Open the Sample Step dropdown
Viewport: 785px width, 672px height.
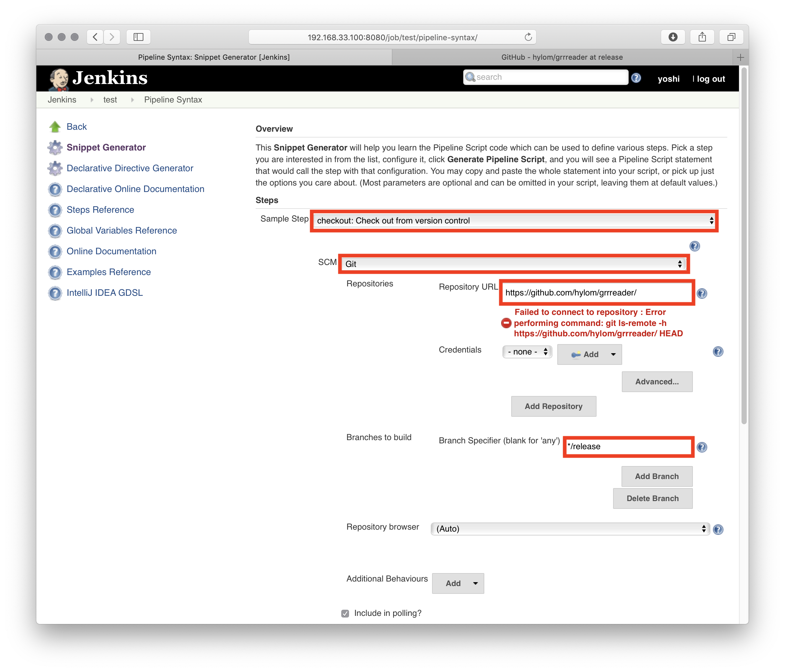pyautogui.click(x=514, y=221)
